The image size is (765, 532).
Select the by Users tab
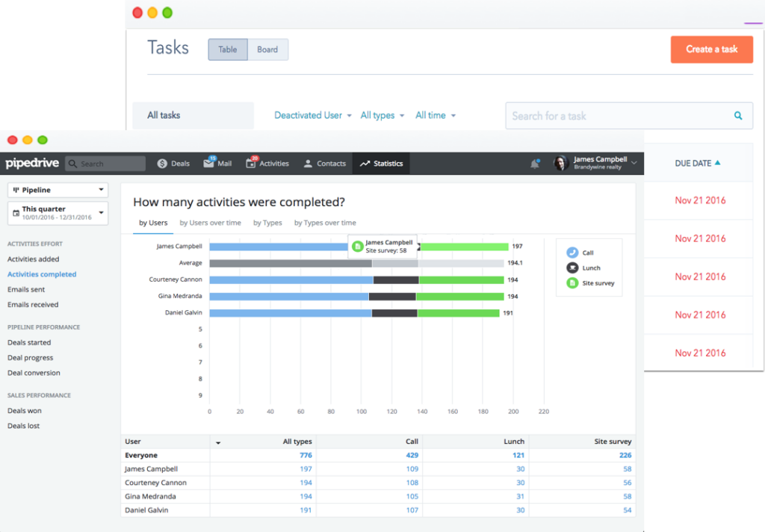[153, 223]
